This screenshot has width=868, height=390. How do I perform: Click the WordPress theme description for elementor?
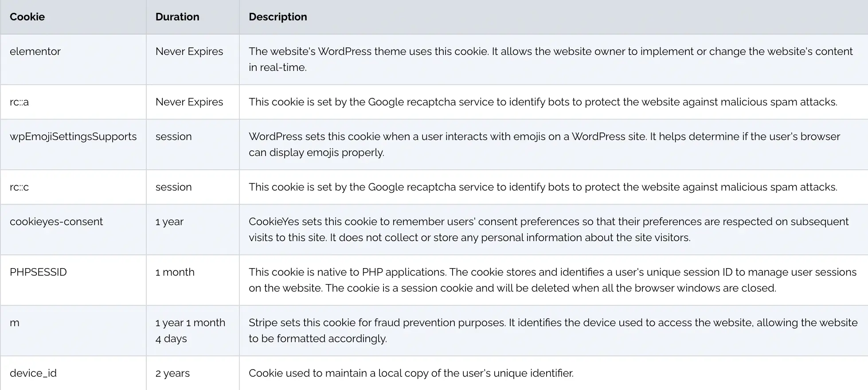coord(550,59)
